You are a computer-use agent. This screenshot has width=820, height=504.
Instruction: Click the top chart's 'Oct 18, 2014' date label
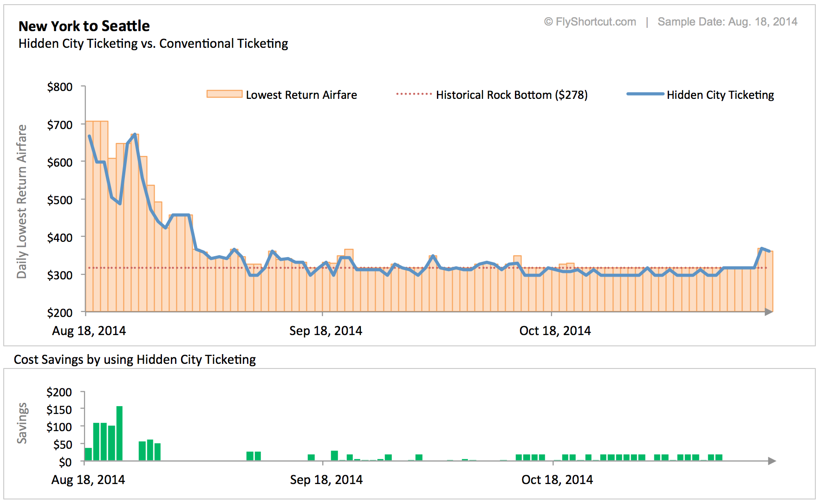(x=555, y=330)
